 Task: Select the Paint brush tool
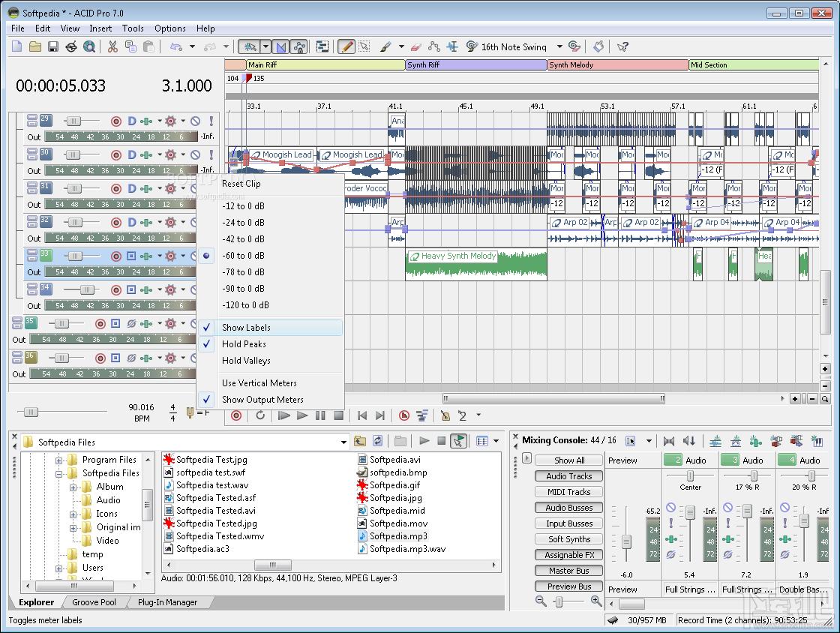385,46
